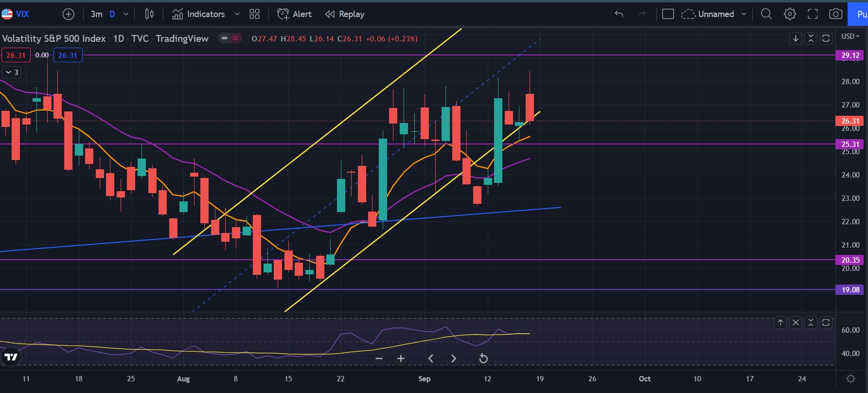
Task: Click the compare or add symbol plus icon
Action: (x=69, y=14)
